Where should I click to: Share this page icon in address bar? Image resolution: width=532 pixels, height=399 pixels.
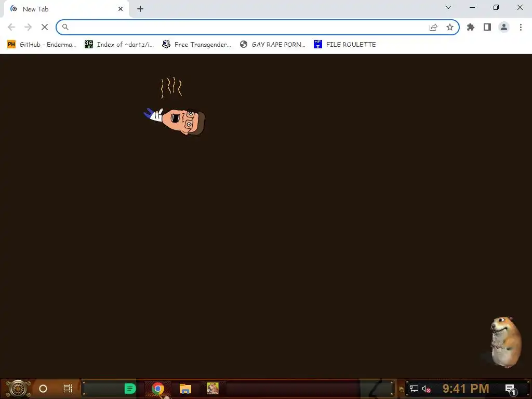click(x=433, y=27)
